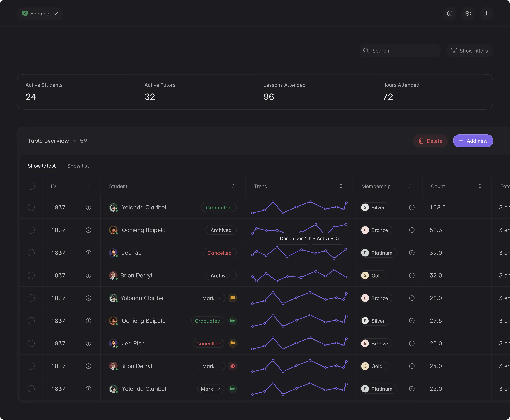Sort by Membership column arrows

[410, 186]
